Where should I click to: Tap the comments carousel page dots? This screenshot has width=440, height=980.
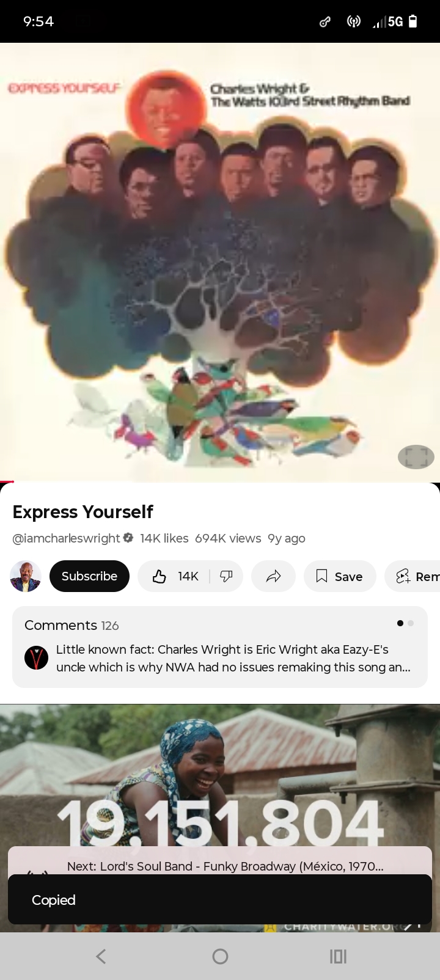[x=405, y=623]
